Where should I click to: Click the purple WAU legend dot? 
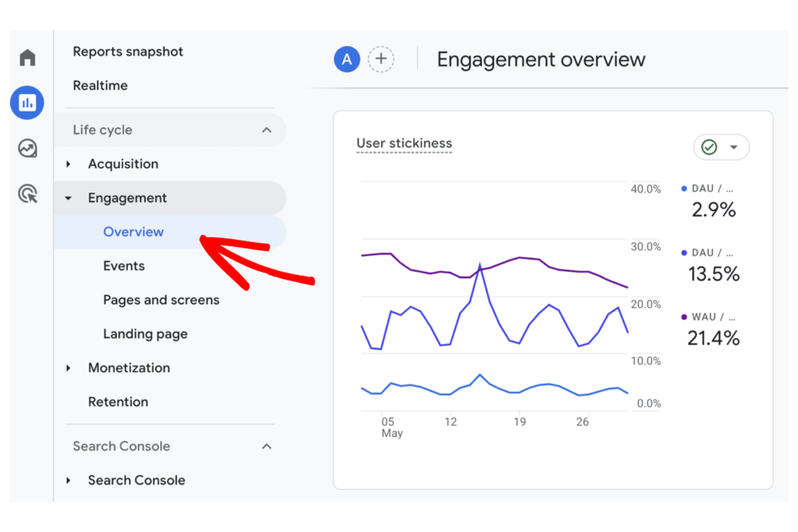point(683,317)
